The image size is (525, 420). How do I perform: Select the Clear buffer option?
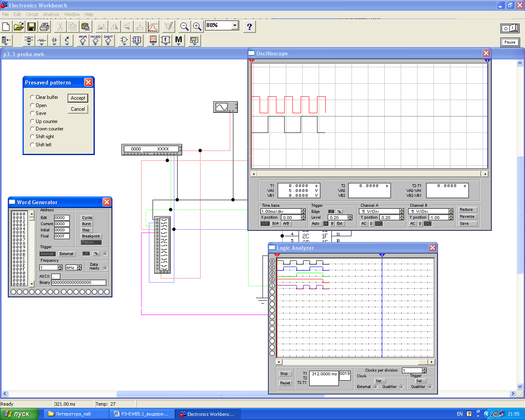[32, 97]
